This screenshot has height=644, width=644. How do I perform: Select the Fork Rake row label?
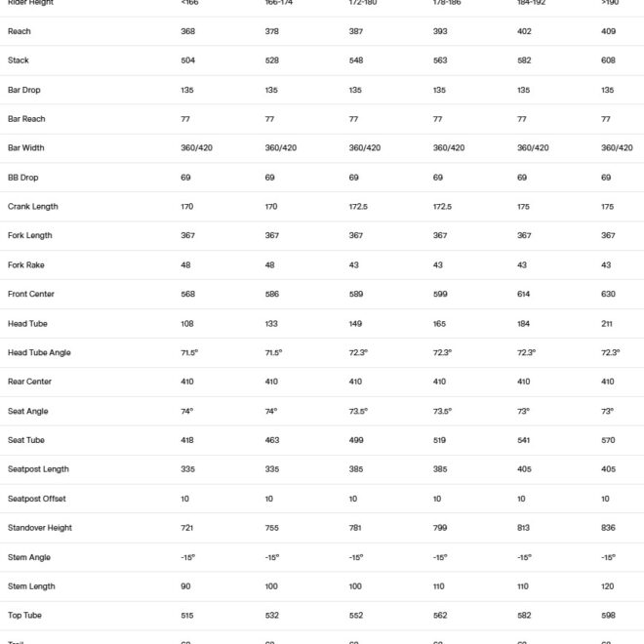[x=26, y=265]
